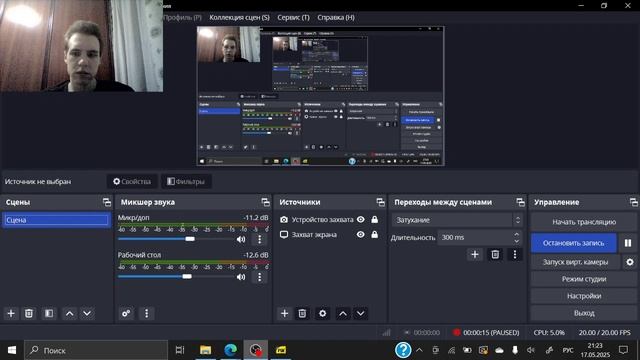Undock the Микшер звука panel with its float icon
This screenshot has height=360, width=640.
pyautogui.click(x=265, y=202)
